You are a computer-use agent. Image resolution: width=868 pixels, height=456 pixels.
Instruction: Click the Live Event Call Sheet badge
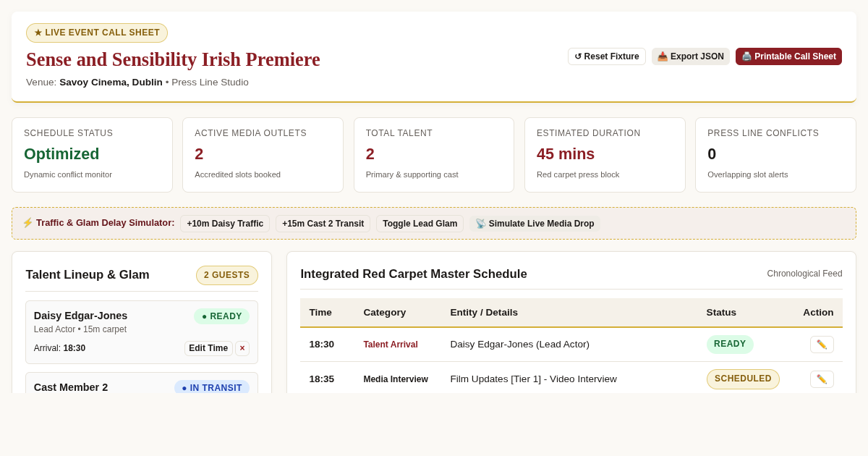97,33
